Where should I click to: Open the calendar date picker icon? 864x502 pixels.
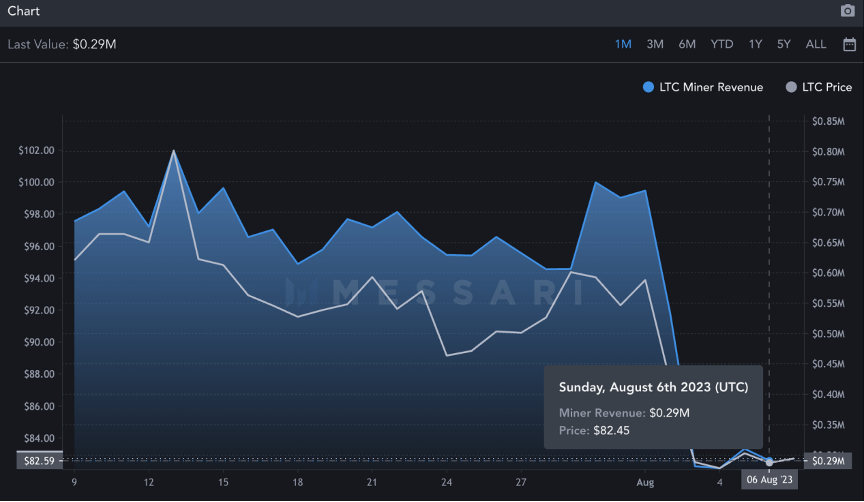click(x=850, y=44)
